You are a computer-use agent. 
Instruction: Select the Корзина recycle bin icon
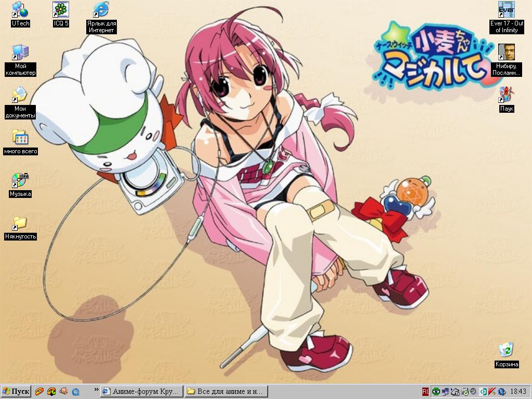tap(507, 355)
